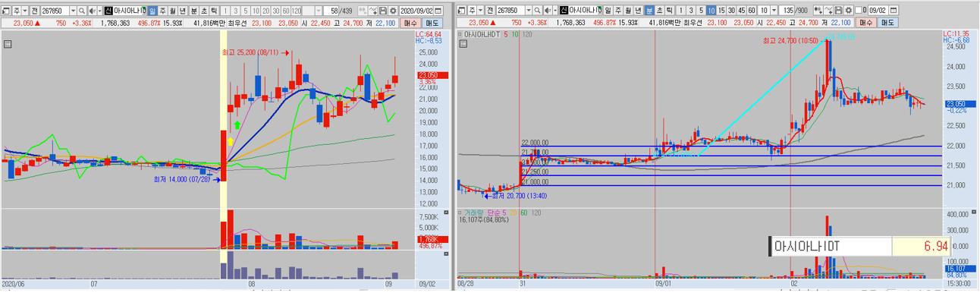Select 분 (minute) period on right chart

coord(649,11)
